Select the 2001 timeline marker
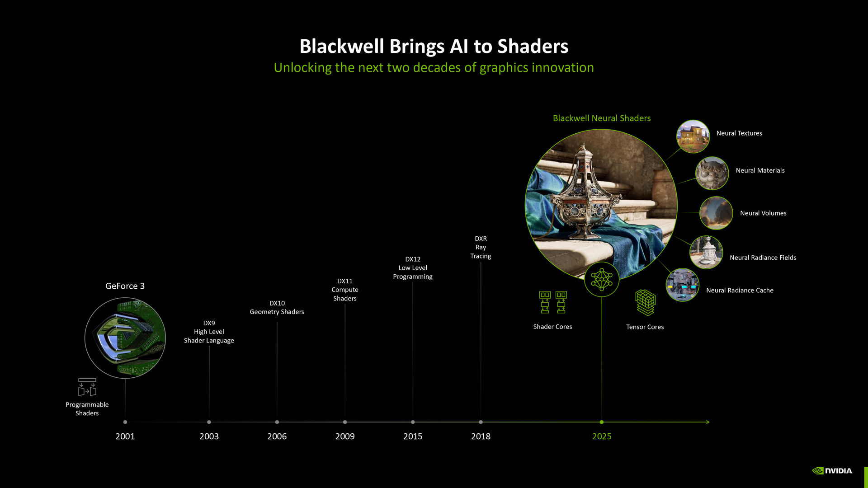This screenshot has height=488, width=868. (x=125, y=422)
